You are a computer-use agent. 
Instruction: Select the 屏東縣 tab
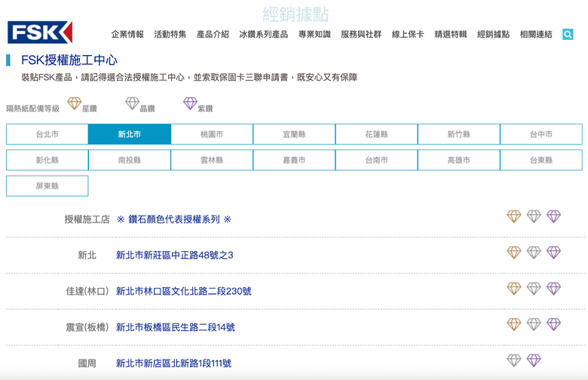pos(47,186)
